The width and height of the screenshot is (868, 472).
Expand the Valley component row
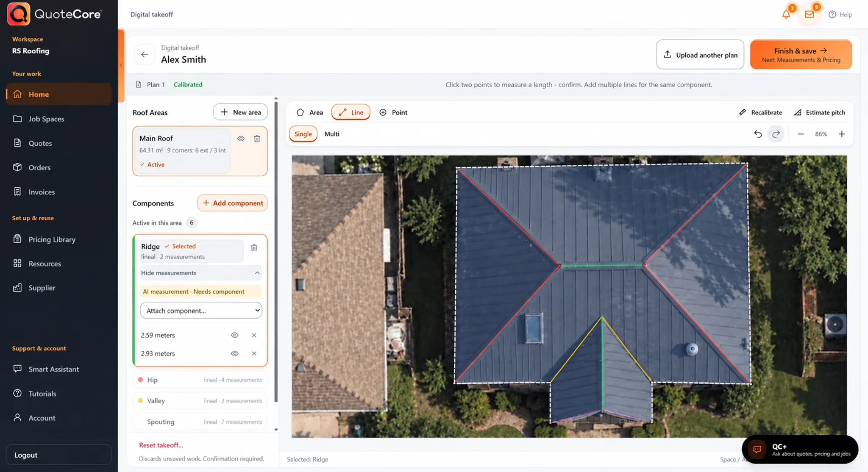(200, 401)
